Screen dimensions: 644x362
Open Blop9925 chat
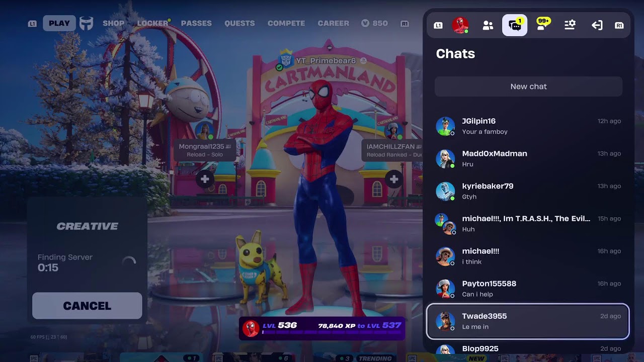528,348
